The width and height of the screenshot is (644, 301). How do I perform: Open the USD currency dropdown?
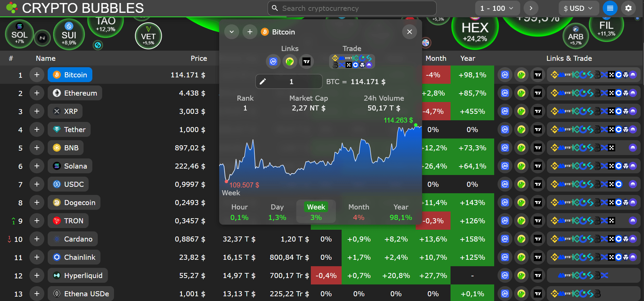(578, 8)
